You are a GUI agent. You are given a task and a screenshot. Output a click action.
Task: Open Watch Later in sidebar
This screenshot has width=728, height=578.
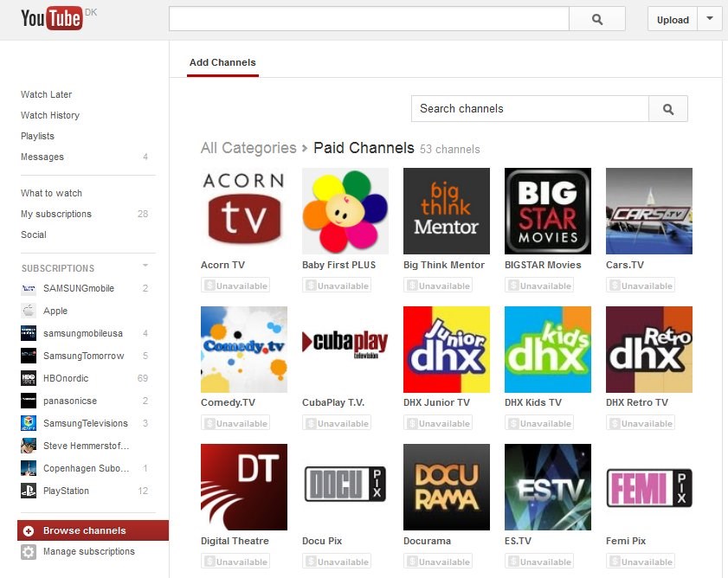point(47,94)
